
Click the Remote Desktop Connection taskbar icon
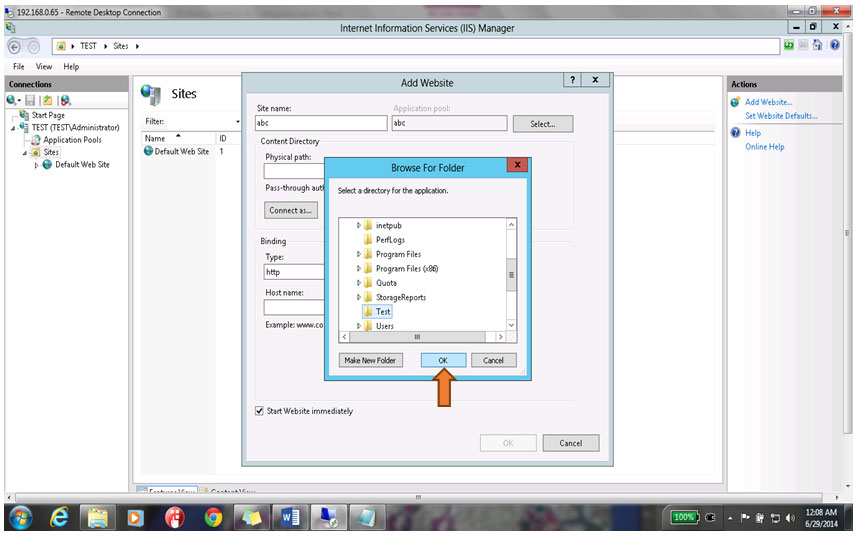pos(329,517)
